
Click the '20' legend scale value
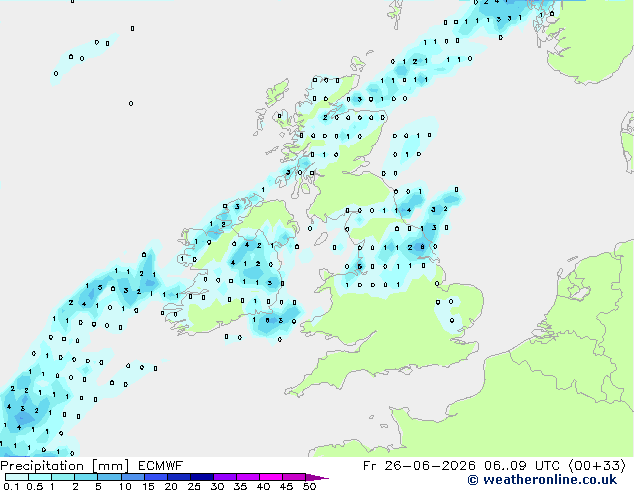click(171, 486)
